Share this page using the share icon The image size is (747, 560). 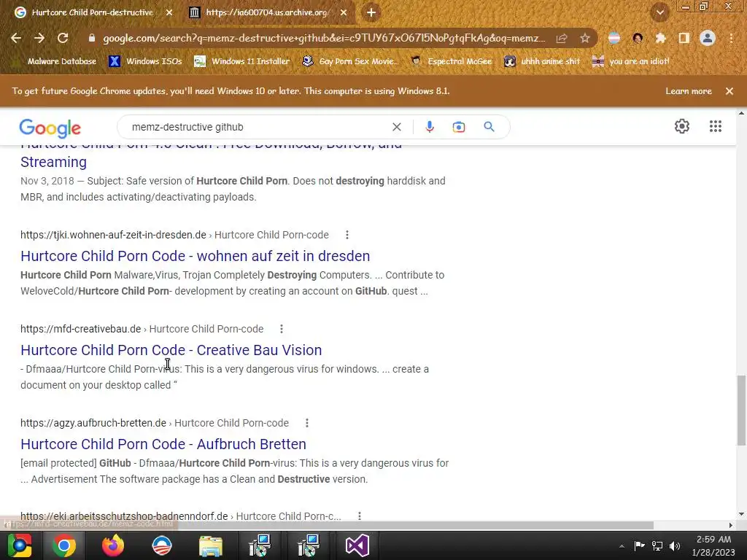(x=562, y=38)
